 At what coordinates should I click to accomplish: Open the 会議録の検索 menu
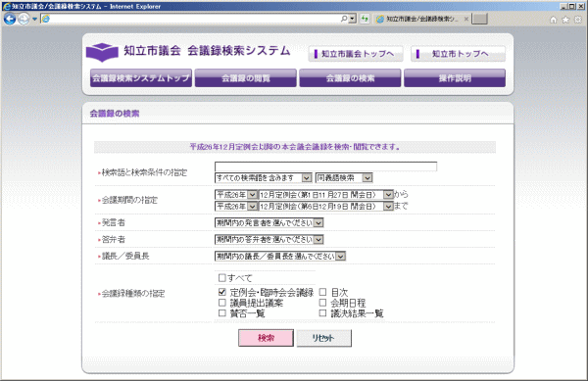click(x=350, y=78)
